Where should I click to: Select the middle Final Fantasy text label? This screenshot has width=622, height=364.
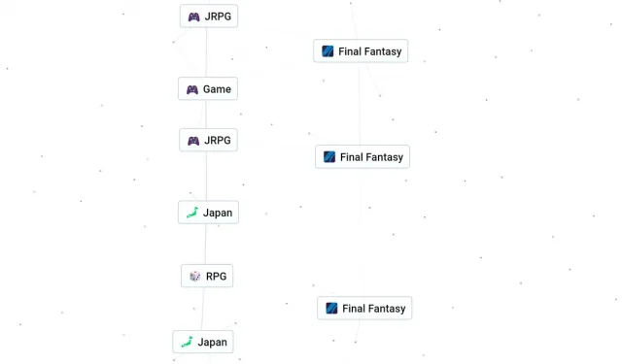coord(371,157)
